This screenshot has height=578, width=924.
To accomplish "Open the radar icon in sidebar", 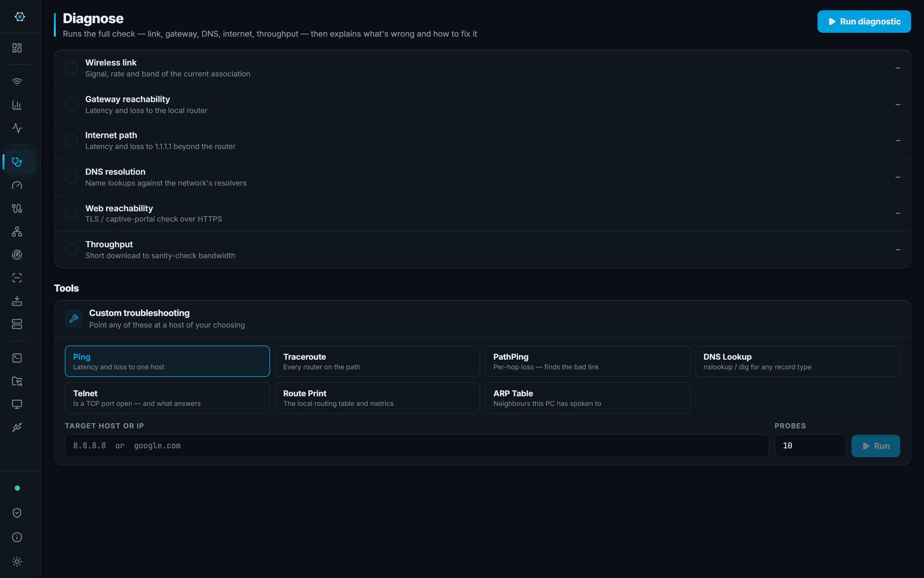I will [17, 255].
